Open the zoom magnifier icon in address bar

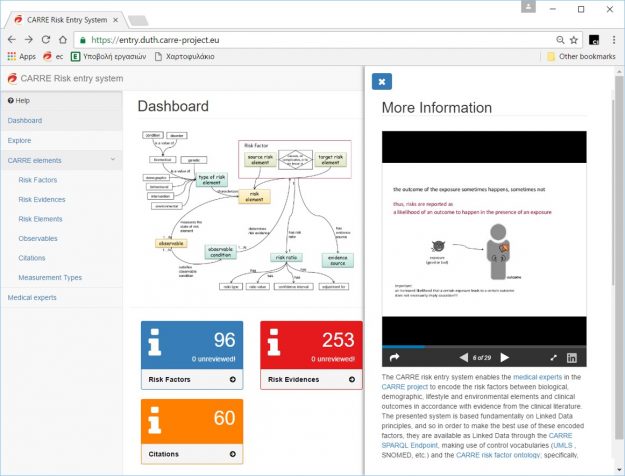pyautogui.click(x=560, y=40)
